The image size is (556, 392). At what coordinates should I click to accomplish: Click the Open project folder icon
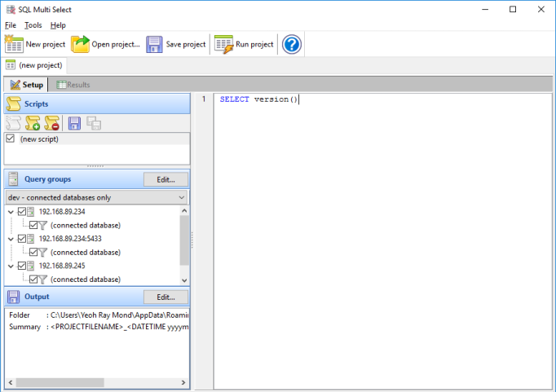pyautogui.click(x=81, y=44)
